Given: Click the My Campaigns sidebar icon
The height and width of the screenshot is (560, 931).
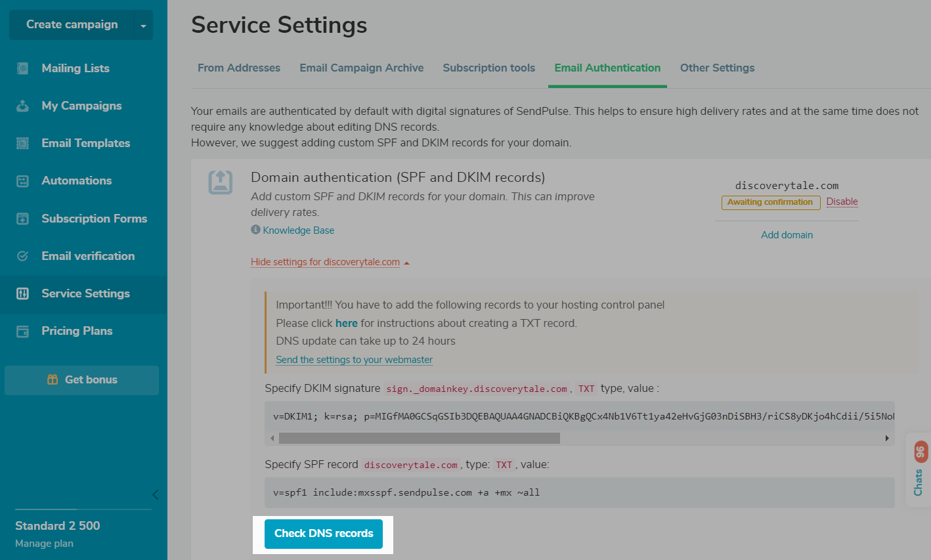Looking at the screenshot, I should (22, 106).
